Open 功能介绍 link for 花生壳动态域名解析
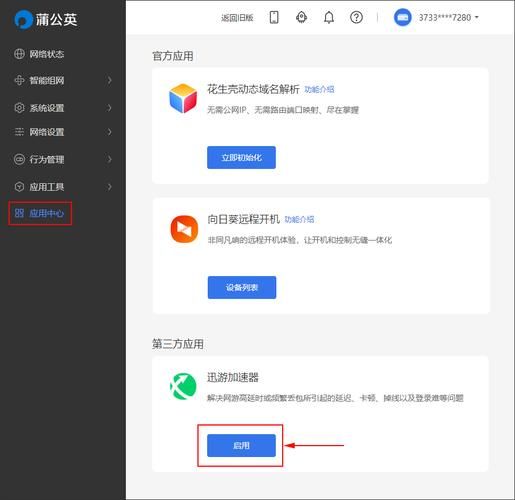 (x=319, y=89)
